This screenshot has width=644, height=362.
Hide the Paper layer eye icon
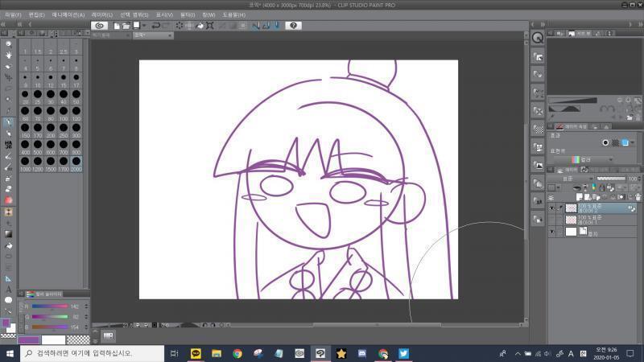click(551, 232)
